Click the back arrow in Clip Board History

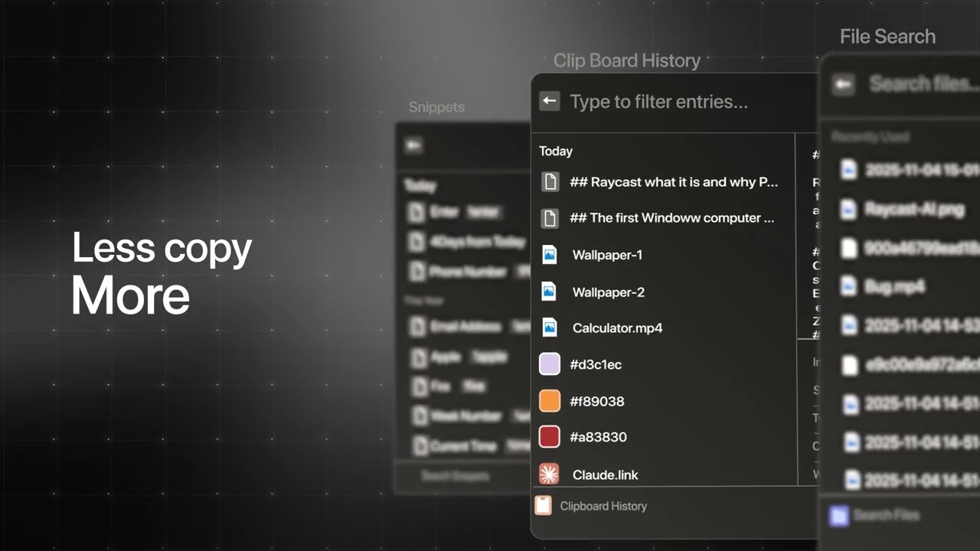click(549, 101)
